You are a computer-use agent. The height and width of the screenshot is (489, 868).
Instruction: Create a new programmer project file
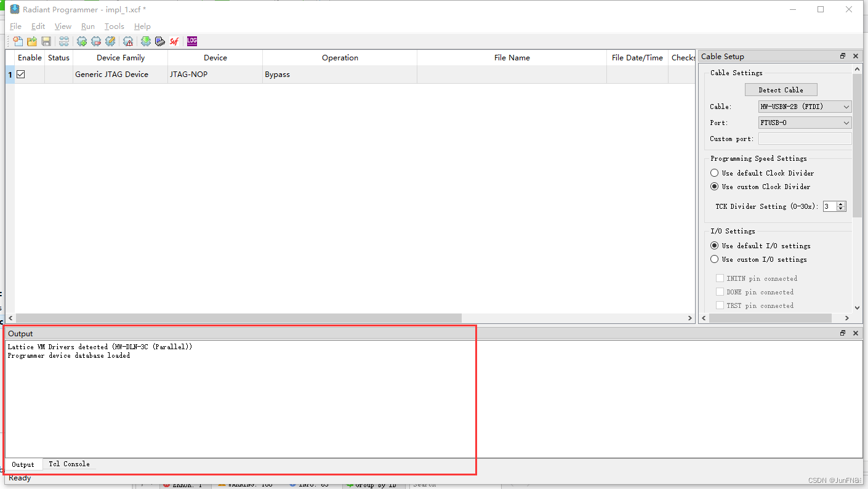pos(18,41)
